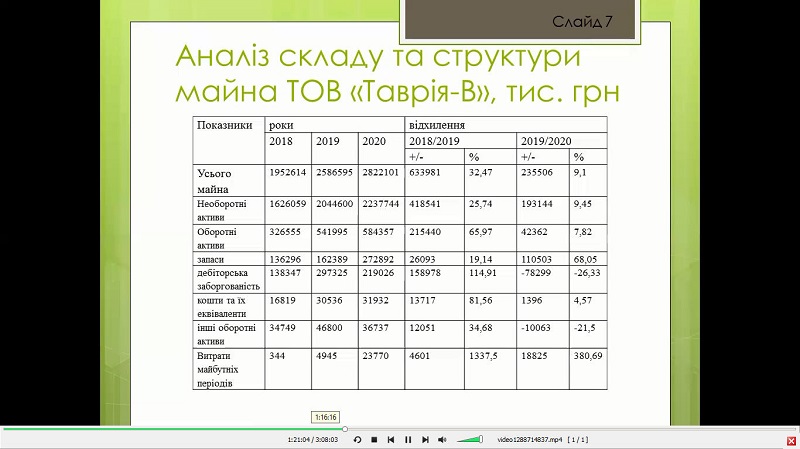Click the 1:16:16 seek time tooltip
This screenshot has width=800, height=449.
pos(326,417)
